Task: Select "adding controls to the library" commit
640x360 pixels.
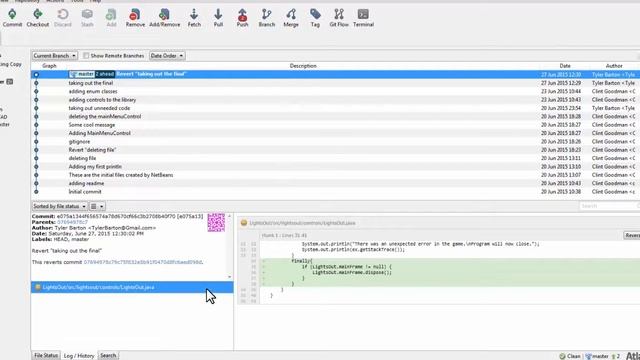Action: click(335, 100)
